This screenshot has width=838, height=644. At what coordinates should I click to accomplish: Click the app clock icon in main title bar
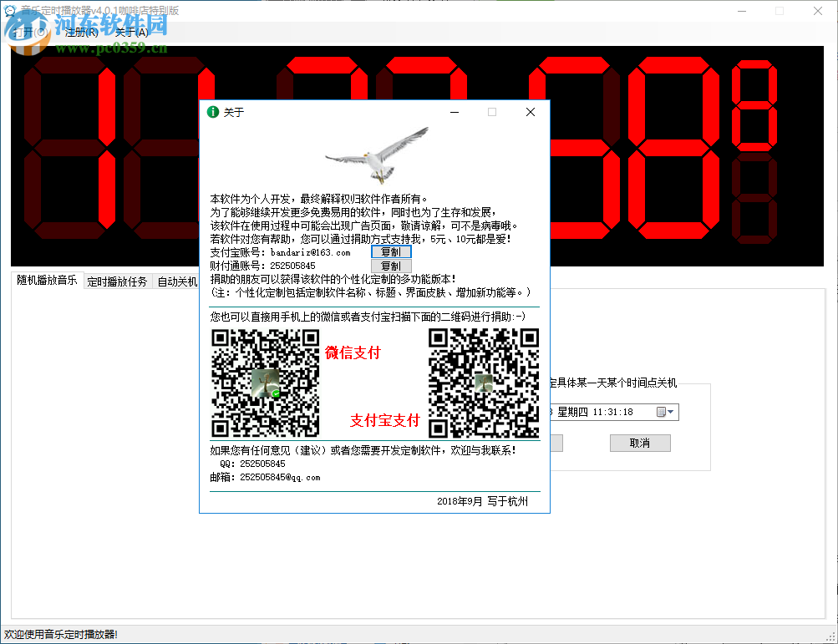coord(10,11)
